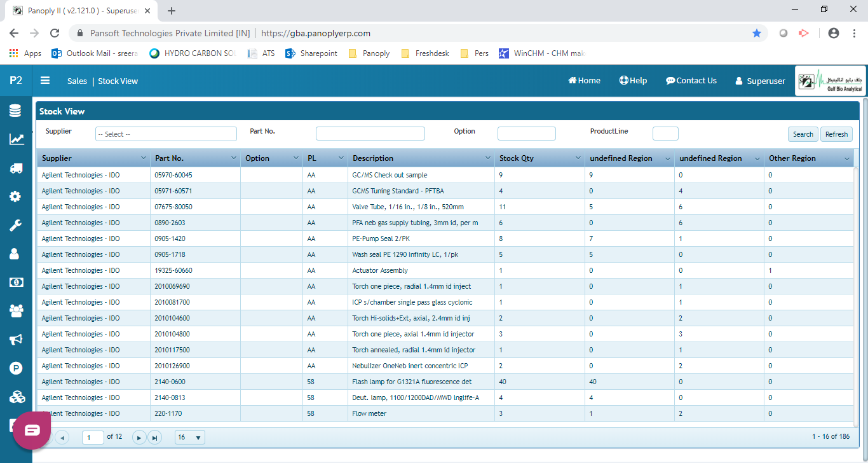This screenshot has height=463, width=868.
Task: Open the pink chat widget bubble
Action: [32, 431]
